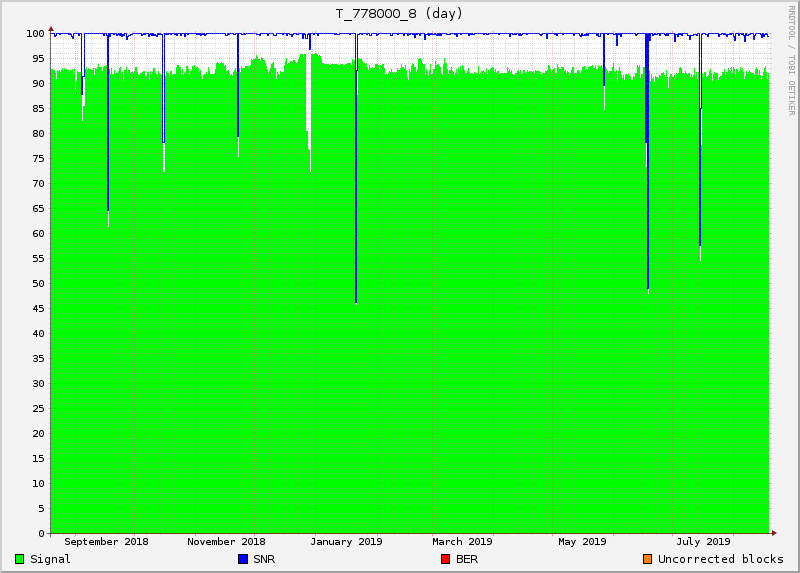This screenshot has width=800, height=573.
Task: Click the 'Uncorrected blocks' legend label
Action: coord(720,559)
